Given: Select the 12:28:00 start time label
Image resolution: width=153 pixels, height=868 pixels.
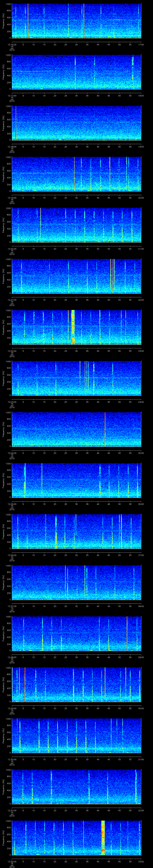Looking at the screenshot, I should tap(12, 657).
